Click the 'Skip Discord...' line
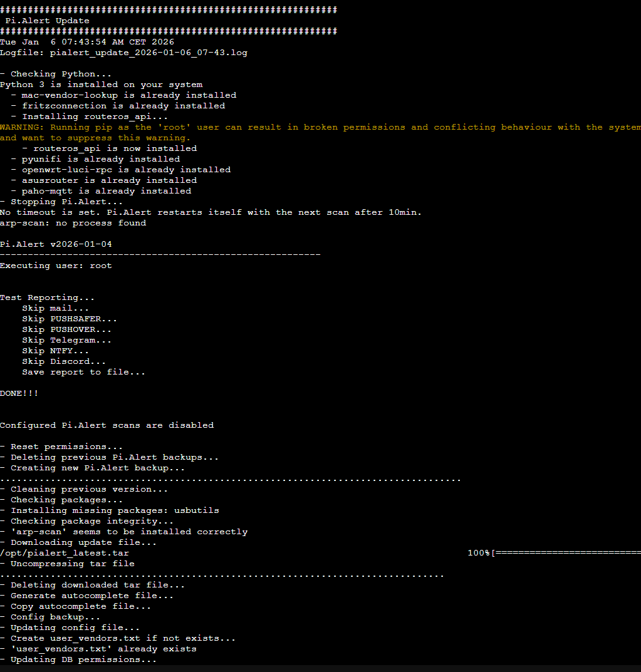 point(64,361)
